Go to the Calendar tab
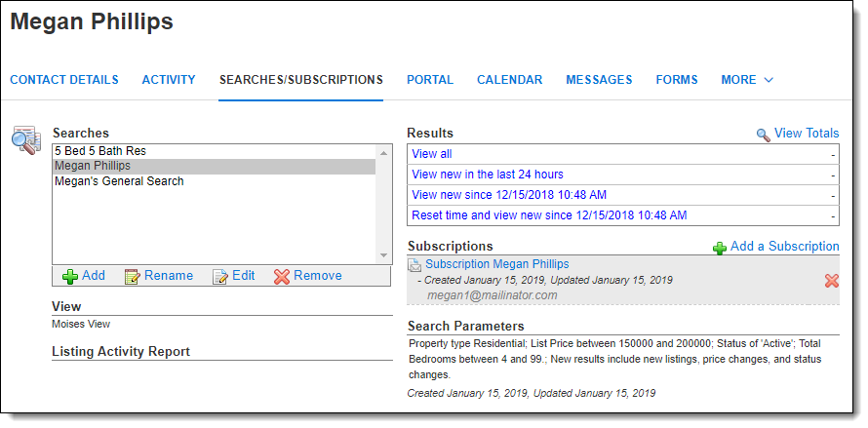 (x=510, y=80)
